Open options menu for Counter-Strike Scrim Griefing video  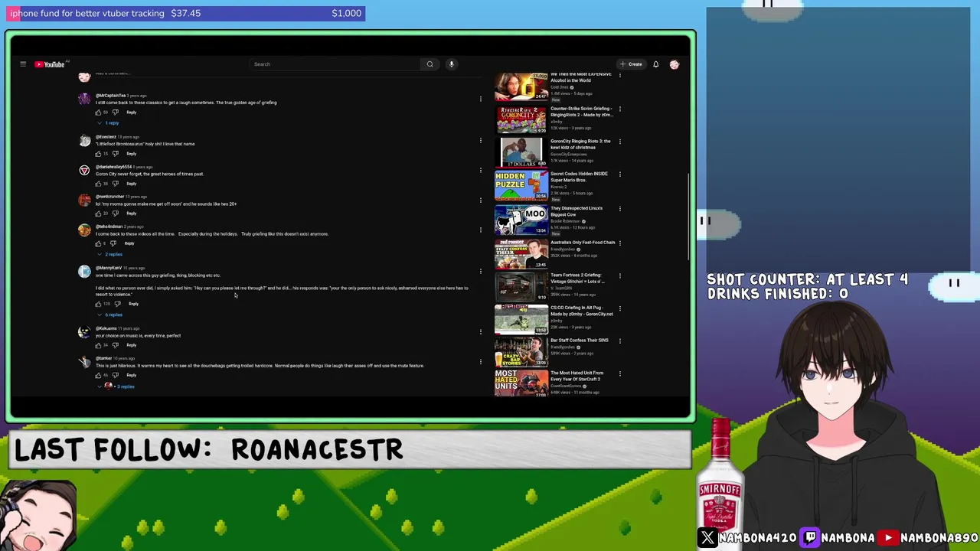[x=619, y=109]
